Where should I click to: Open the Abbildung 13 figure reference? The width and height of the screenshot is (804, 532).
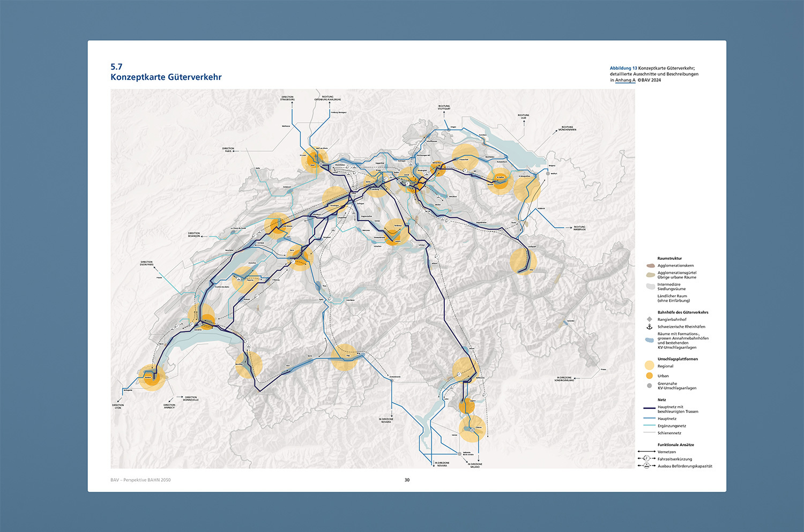tap(623, 69)
